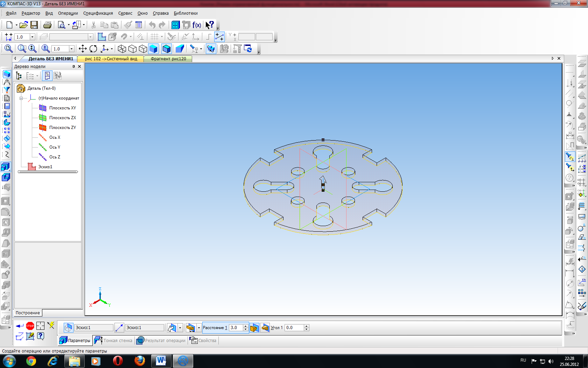This screenshot has width=588, height=368.
Task: Click the Show All zoom icon
Action: pyautogui.click(x=8, y=49)
